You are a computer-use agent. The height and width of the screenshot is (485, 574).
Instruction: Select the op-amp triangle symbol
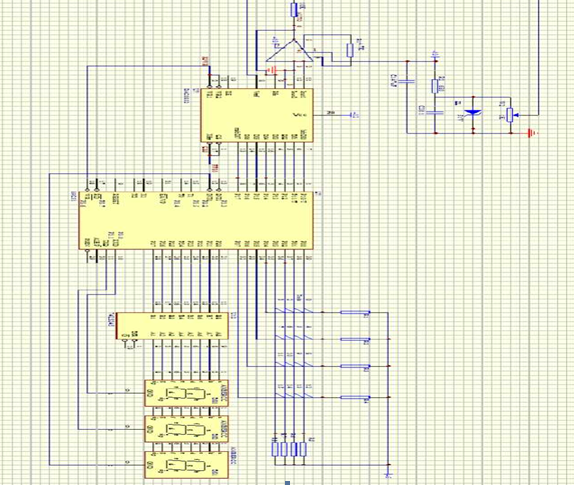pos(289,51)
